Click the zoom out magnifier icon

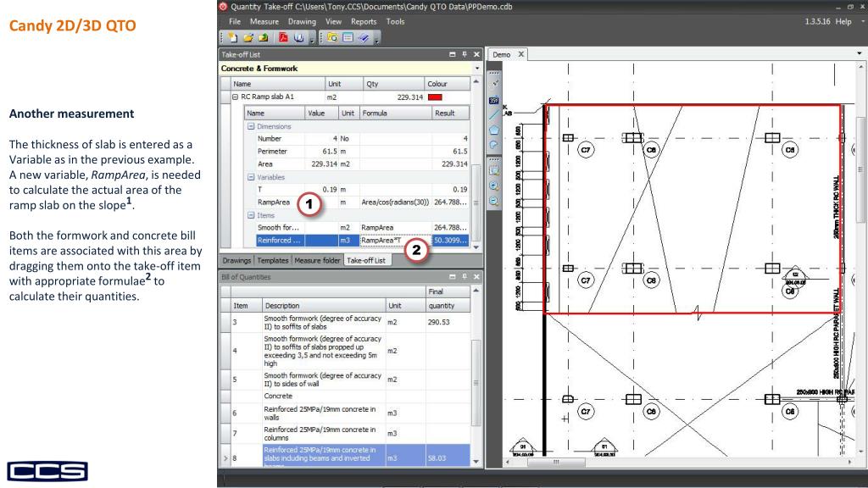click(x=494, y=202)
